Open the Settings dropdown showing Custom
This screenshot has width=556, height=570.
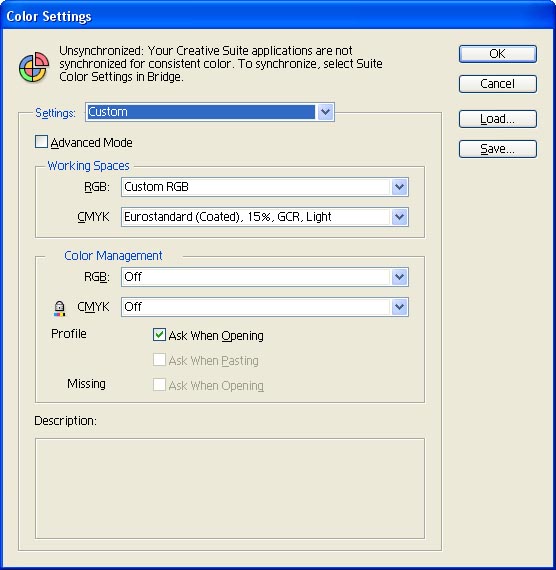(x=210, y=112)
